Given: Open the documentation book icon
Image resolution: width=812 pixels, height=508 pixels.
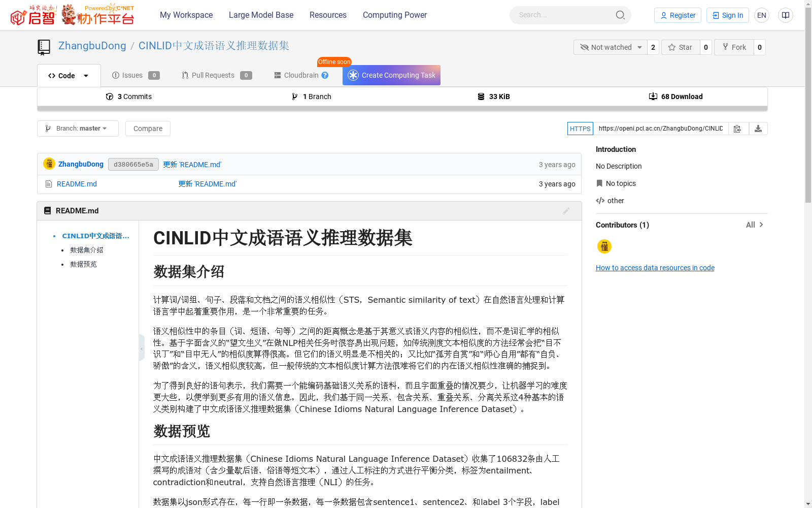Looking at the screenshot, I should click(785, 15).
